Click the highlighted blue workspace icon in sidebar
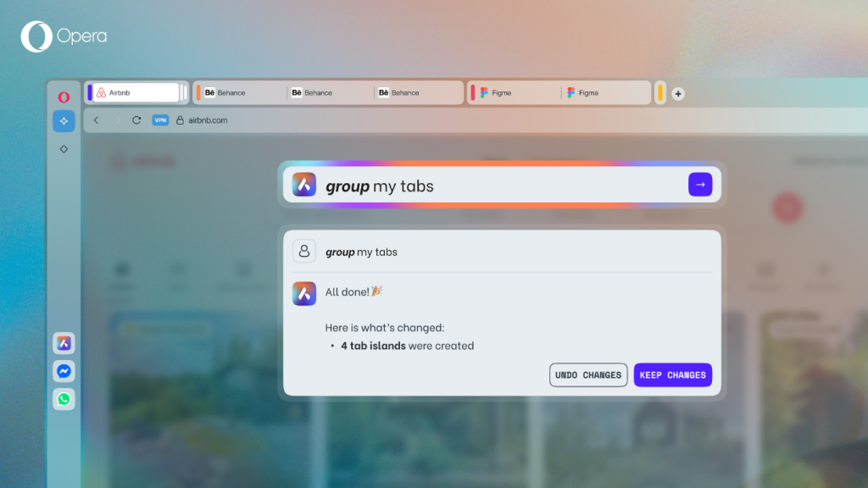 pos(64,121)
